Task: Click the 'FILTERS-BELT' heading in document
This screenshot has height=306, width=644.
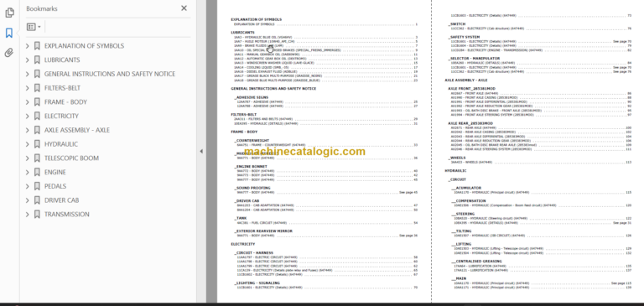Action: (243, 114)
